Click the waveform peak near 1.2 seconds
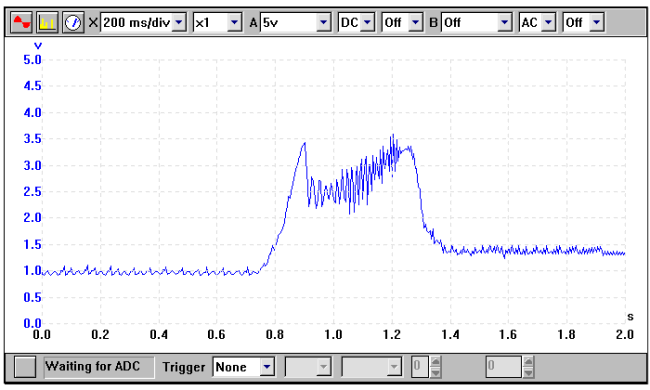The width and height of the screenshot is (650, 390). click(393, 136)
